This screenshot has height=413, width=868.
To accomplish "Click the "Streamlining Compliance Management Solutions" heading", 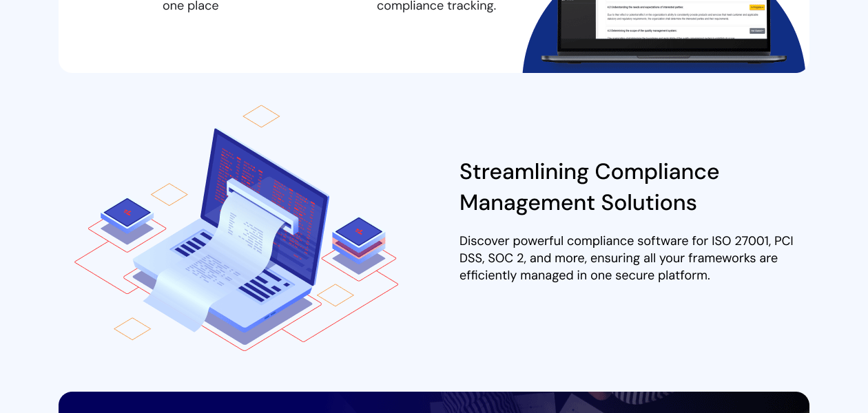I will click(x=589, y=187).
